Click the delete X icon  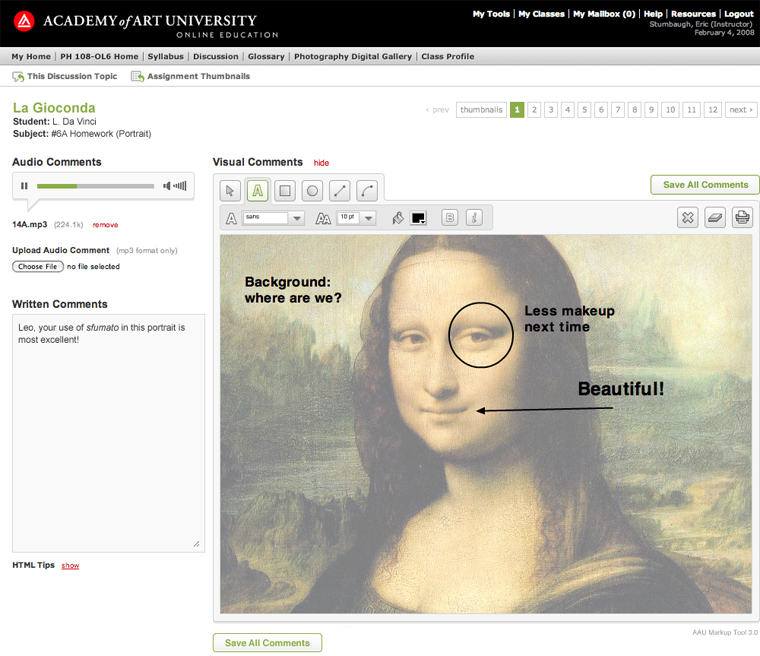687,217
